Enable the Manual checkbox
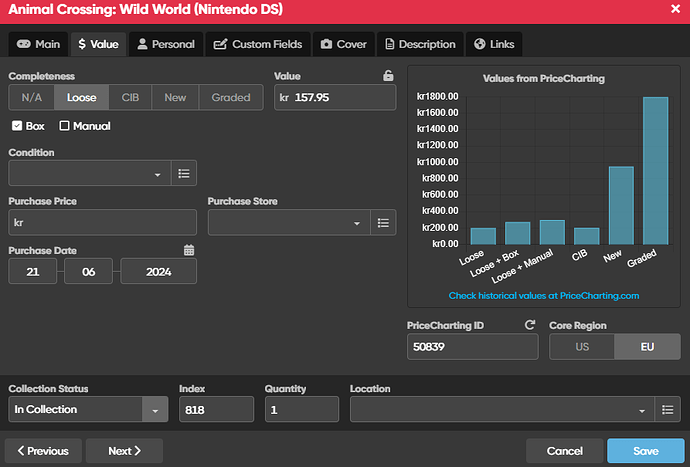This screenshot has width=690, height=467. 64,126
